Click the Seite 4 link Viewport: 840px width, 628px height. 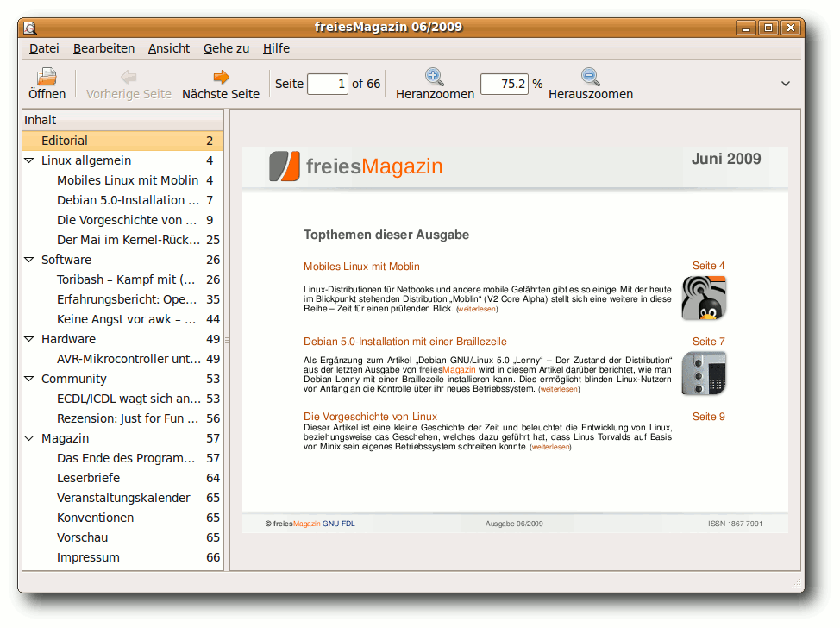[708, 266]
